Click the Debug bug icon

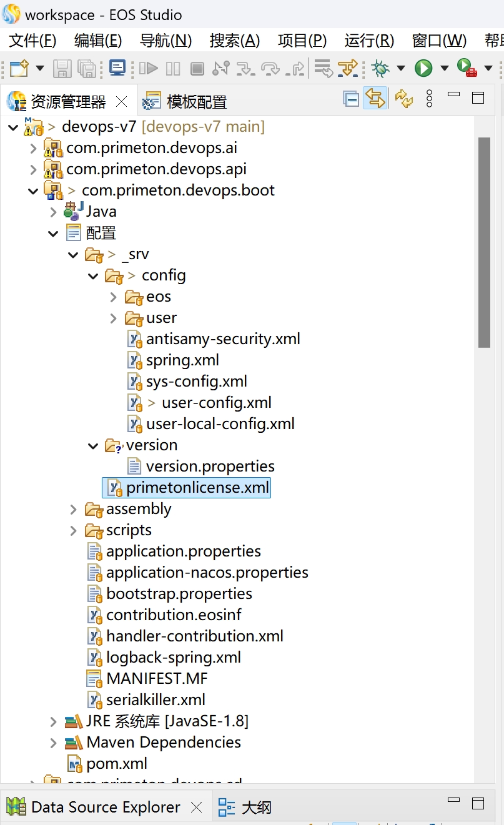[x=380, y=68]
